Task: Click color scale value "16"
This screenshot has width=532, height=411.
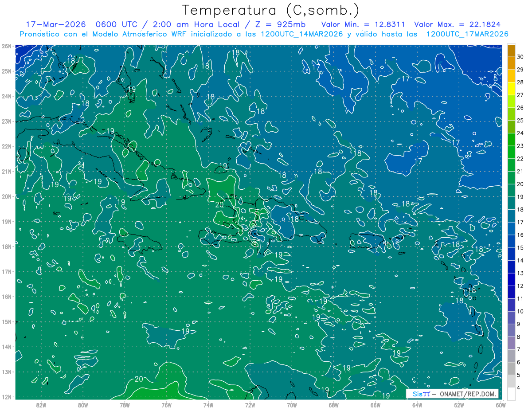Action: [520, 235]
